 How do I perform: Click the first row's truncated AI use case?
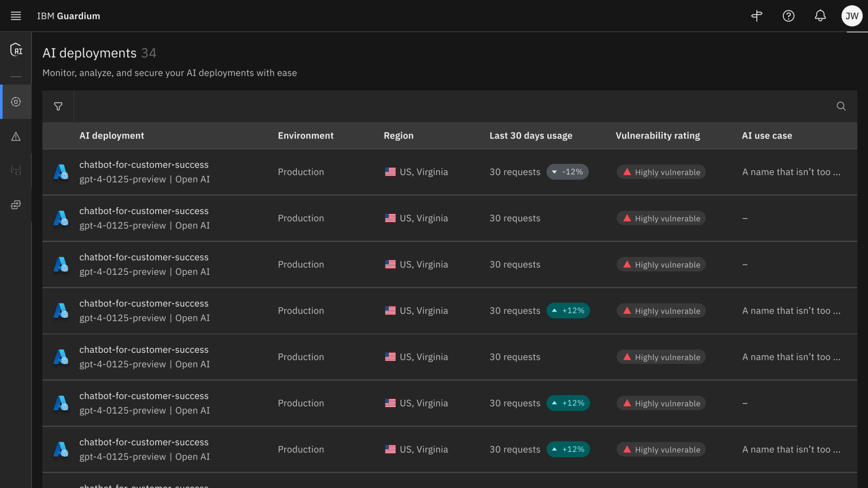(x=791, y=172)
